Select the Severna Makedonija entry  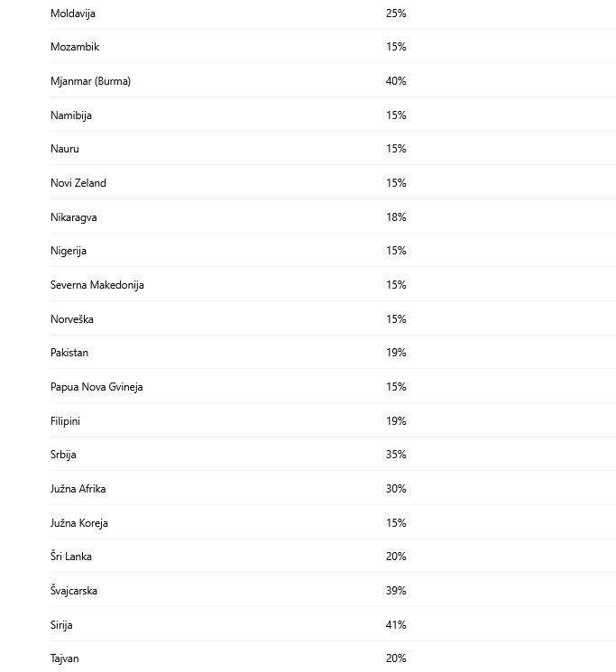97,285
